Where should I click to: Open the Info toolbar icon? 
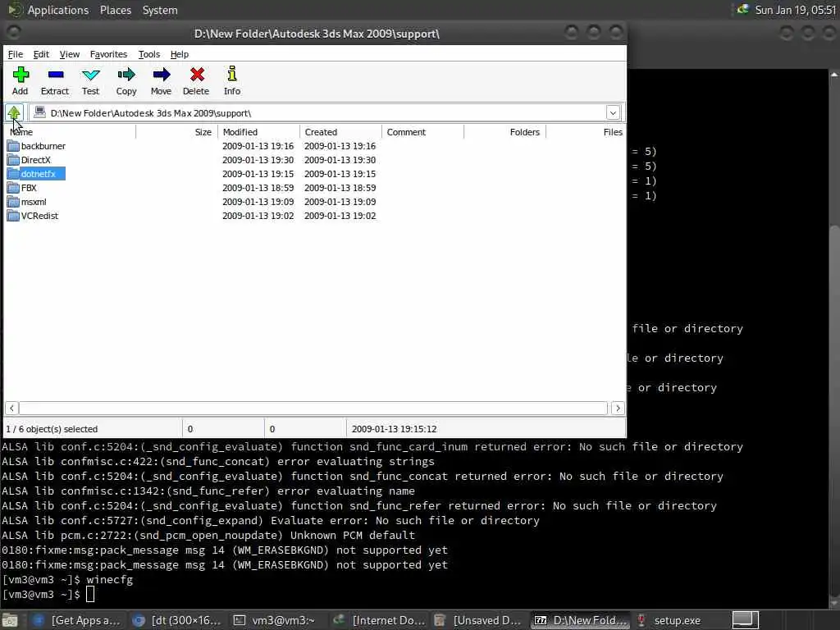coord(232,74)
